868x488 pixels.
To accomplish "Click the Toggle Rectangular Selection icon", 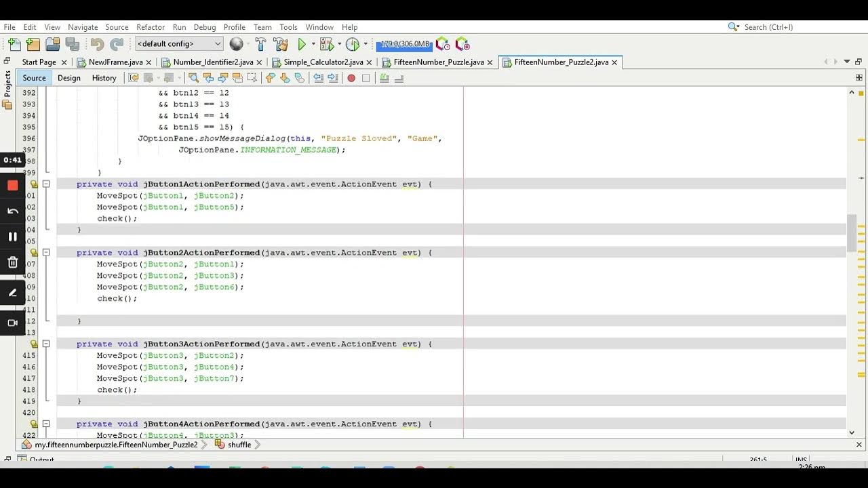I will tap(252, 78).
